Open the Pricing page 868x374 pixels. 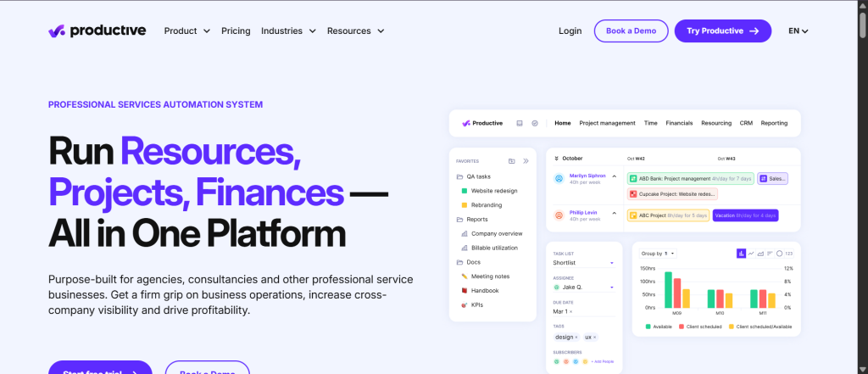click(236, 31)
